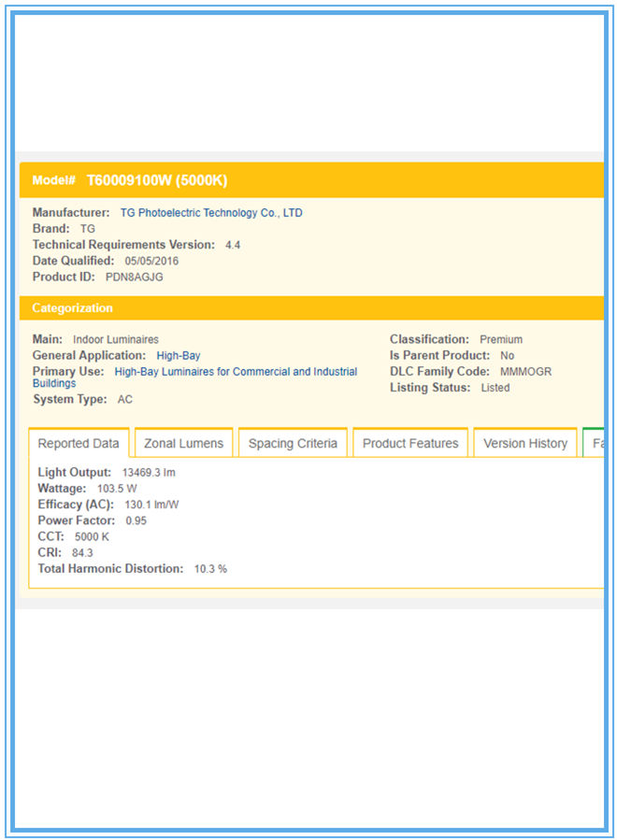This screenshot has height=840, width=617.
Task: Select the Classification value Premium
Action: 501,339
